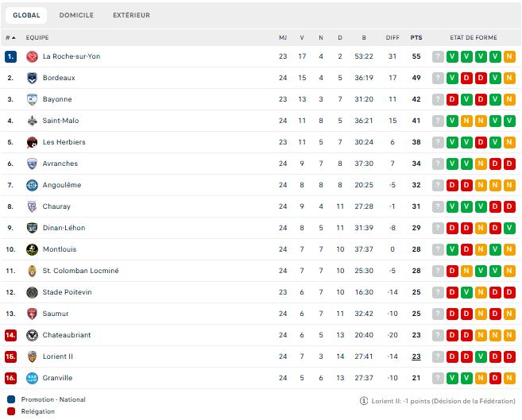This screenshot has width=522, height=420.
Task: Click Lorient II underlined points value
Action: point(416,356)
